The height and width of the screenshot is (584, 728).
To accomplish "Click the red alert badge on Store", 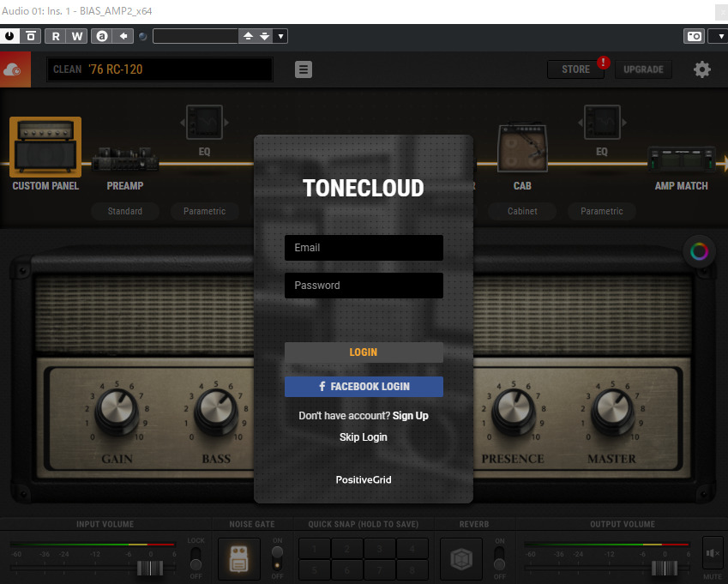I will coord(603,63).
